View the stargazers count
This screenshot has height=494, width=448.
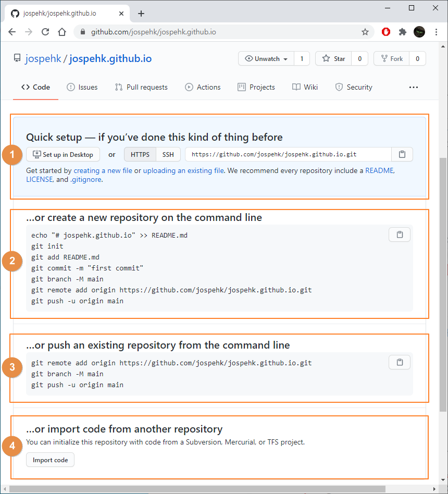point(360,58)
